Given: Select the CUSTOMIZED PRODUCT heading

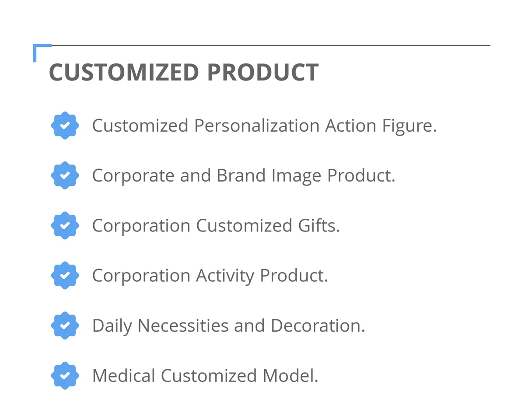Looking at the screenshot, I should [x=184, y=73].
